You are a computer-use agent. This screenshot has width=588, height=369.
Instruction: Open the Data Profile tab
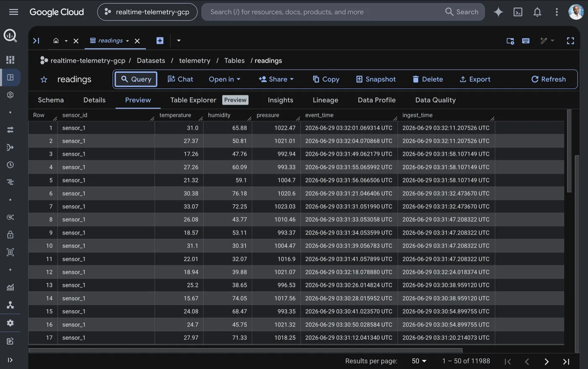[x=377, y=100]
